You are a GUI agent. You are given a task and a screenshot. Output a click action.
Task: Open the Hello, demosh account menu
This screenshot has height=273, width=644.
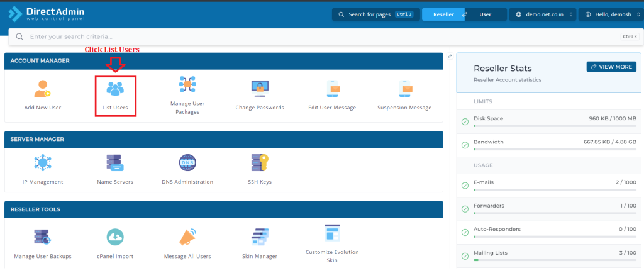click(610, 14)
